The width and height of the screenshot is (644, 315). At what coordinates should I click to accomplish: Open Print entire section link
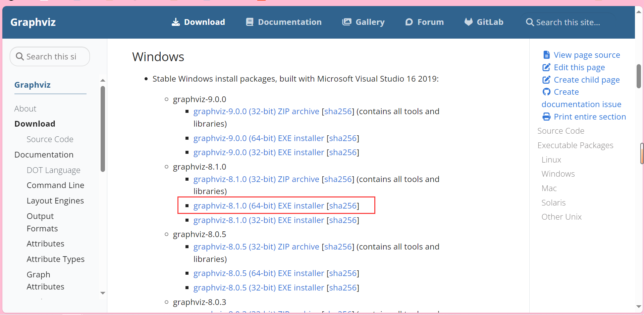590,117
